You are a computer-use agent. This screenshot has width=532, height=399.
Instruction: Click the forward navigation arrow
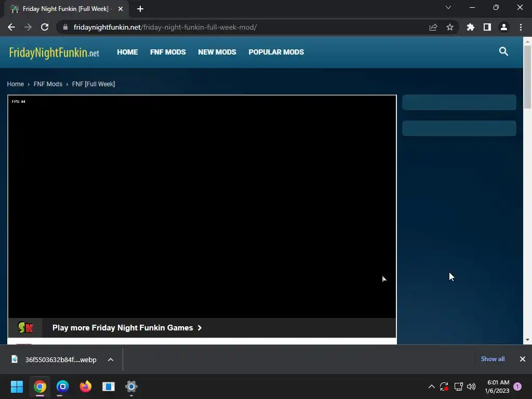pyautogui.click(x=28, y=27)
